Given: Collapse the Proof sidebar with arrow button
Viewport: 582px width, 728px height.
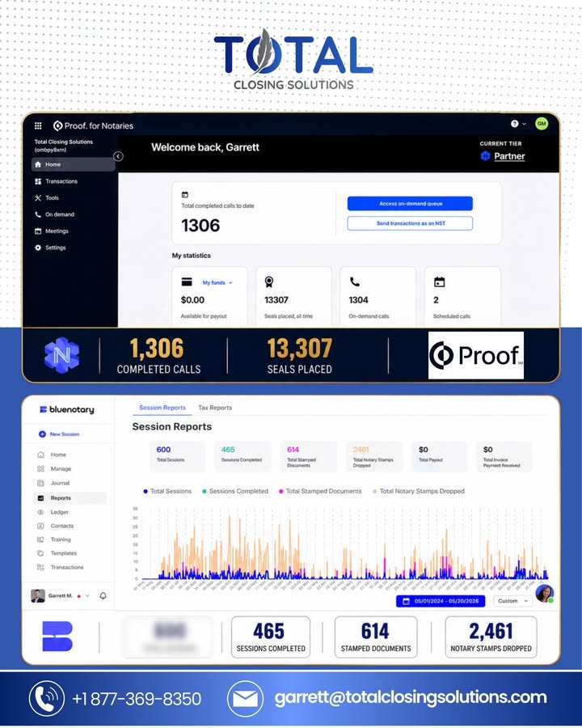Looking at the screenshot, I should tap(118, 156).
